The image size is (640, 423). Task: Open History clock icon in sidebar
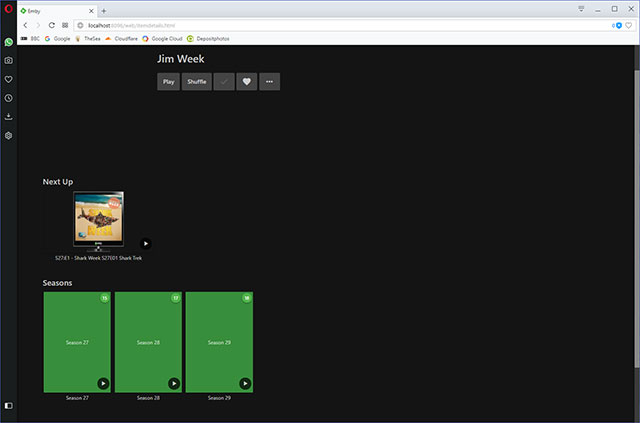(x=9, y=98)
